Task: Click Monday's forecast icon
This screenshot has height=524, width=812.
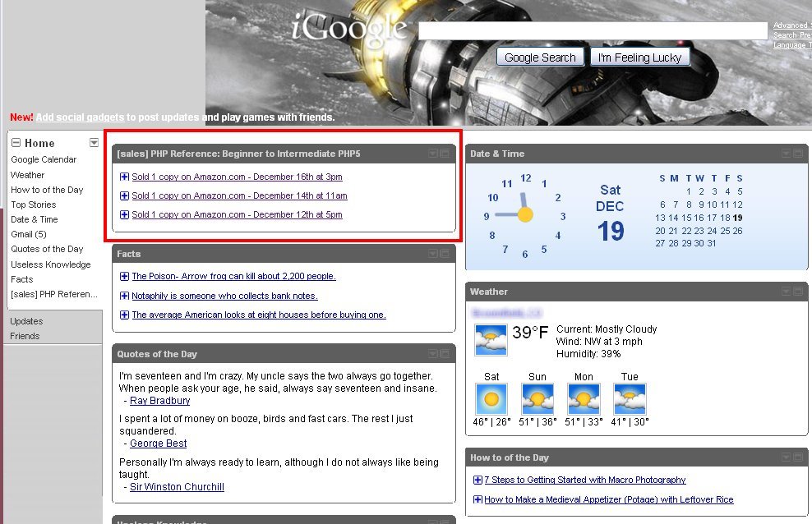Action: [584, 399]
